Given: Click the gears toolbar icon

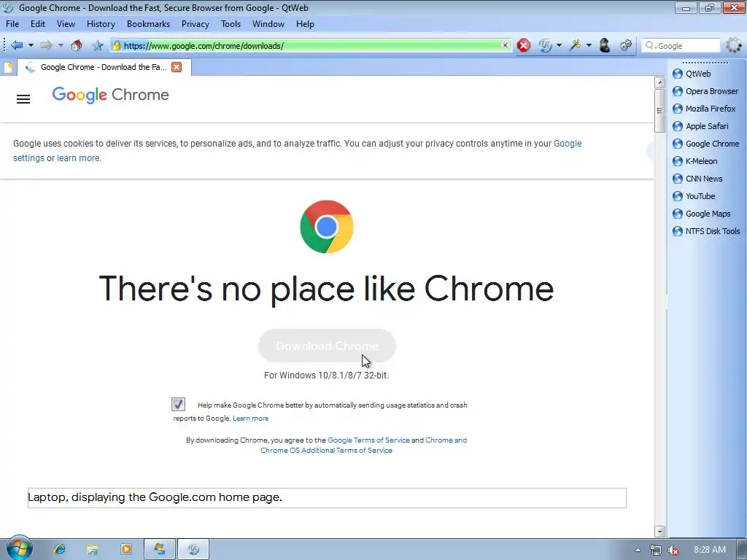Looking at the screenshot, I should coord(625,46).
